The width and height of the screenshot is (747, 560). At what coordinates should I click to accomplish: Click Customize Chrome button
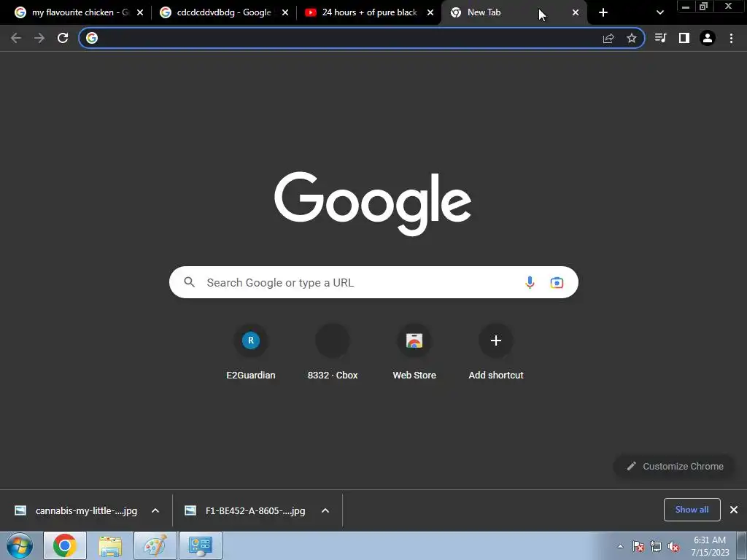675,466
